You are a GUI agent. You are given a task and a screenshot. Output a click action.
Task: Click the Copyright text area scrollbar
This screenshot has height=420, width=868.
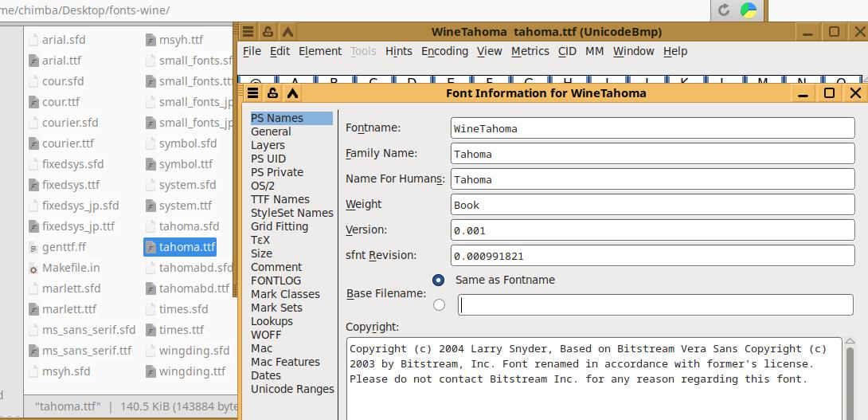click(849, 383)
